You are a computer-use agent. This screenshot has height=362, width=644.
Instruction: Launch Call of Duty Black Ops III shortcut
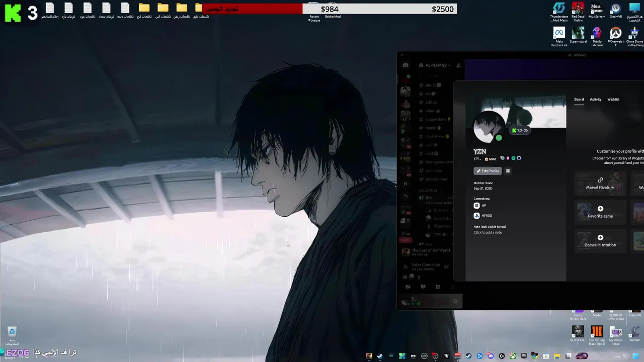click(x=597, y=335)
